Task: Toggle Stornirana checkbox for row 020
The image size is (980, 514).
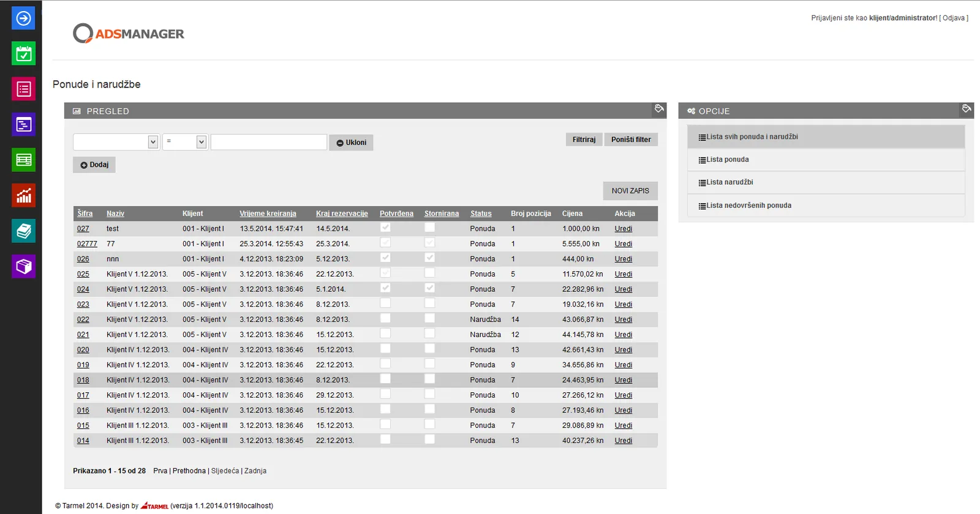Action: pyautogui.click(x=430, y=349)
